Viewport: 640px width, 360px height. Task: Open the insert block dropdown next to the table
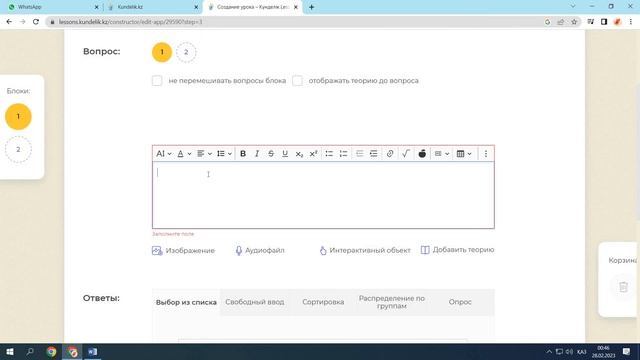point(442,154)
